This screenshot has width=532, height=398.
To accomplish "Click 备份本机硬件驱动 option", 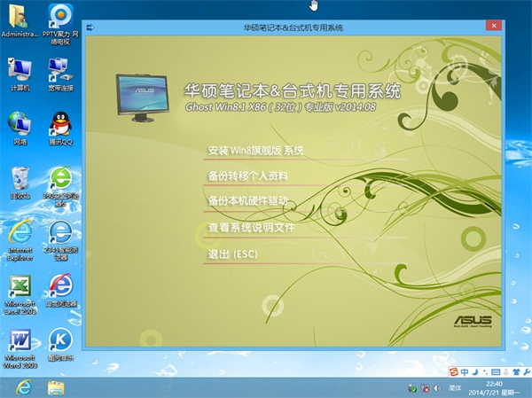I will coord(247,201).
